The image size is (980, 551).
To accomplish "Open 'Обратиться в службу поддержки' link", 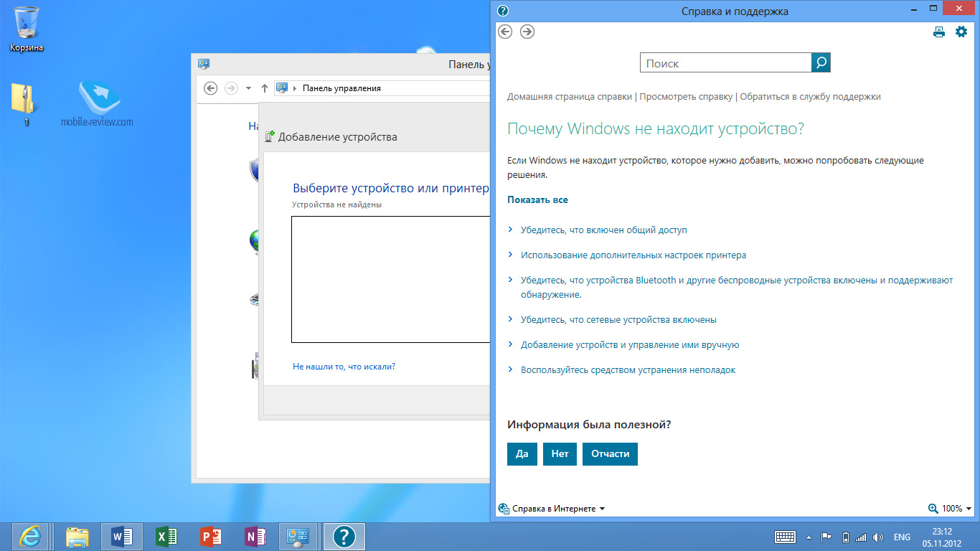I will [x=810, y=96].
